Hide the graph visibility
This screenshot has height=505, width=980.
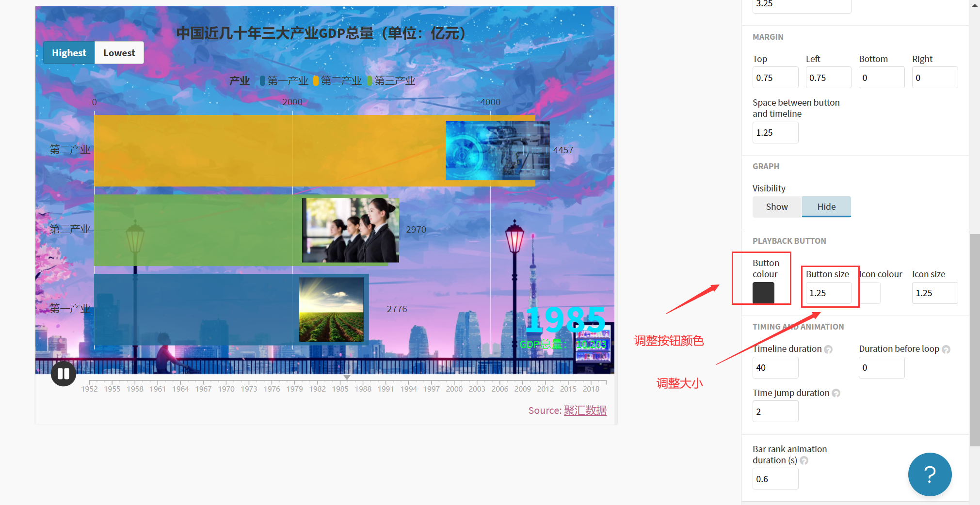(826, 206)
